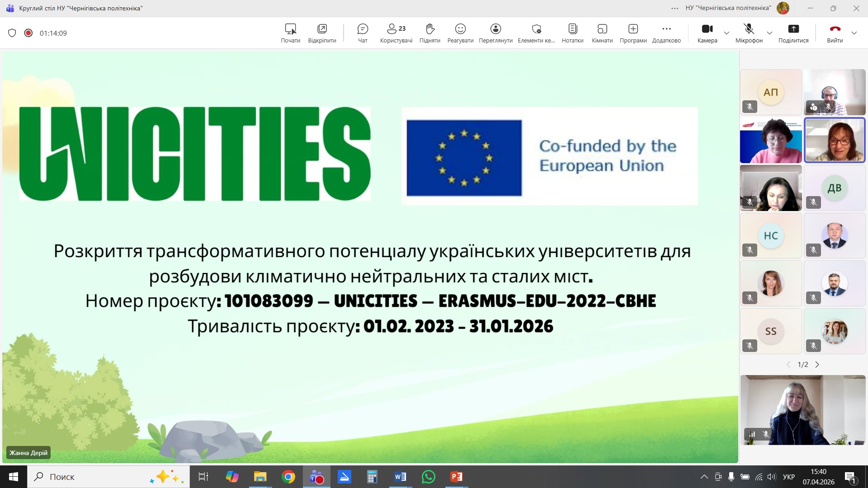Click the Програми apps plus icon
Screen dimensions: 868x488
633,29
